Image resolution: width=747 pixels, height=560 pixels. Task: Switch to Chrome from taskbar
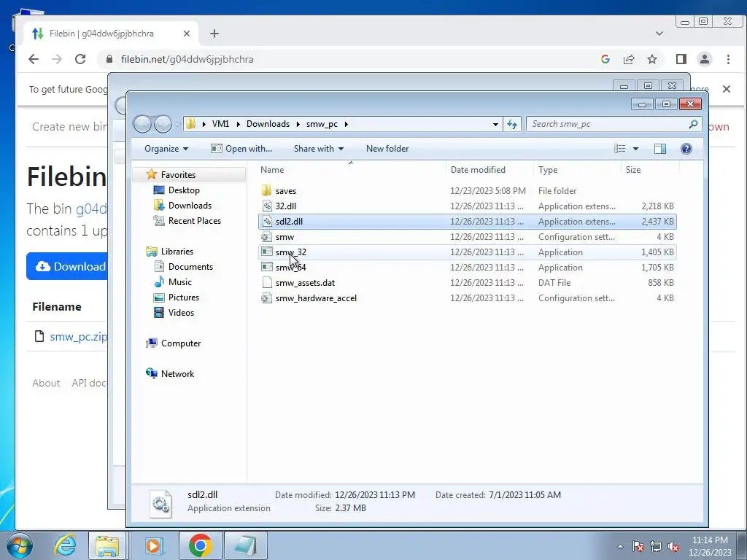(x=200, y=545)
